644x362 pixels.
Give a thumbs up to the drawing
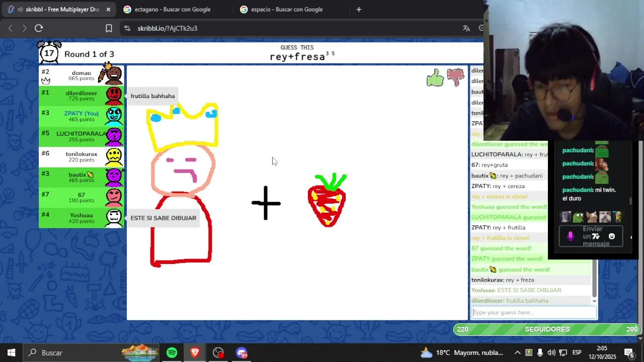[x=435, y=78]
